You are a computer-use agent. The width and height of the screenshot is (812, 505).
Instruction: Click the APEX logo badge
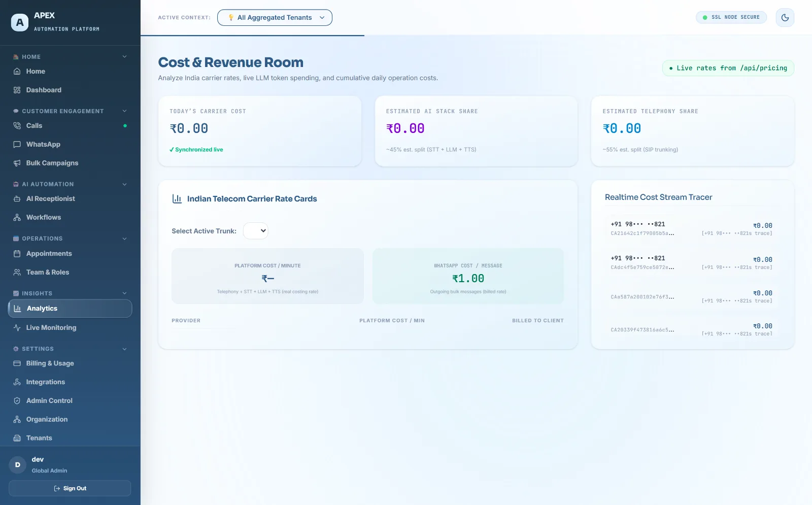click(20, 22)
